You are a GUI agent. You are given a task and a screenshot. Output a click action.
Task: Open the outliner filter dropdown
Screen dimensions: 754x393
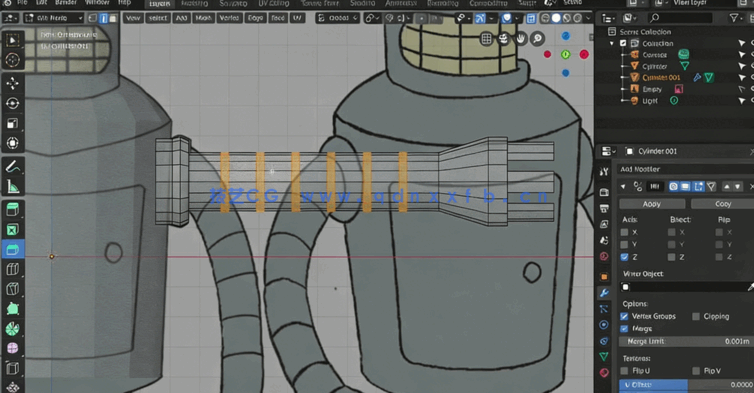pyautogui.click(x=736, y=18)
